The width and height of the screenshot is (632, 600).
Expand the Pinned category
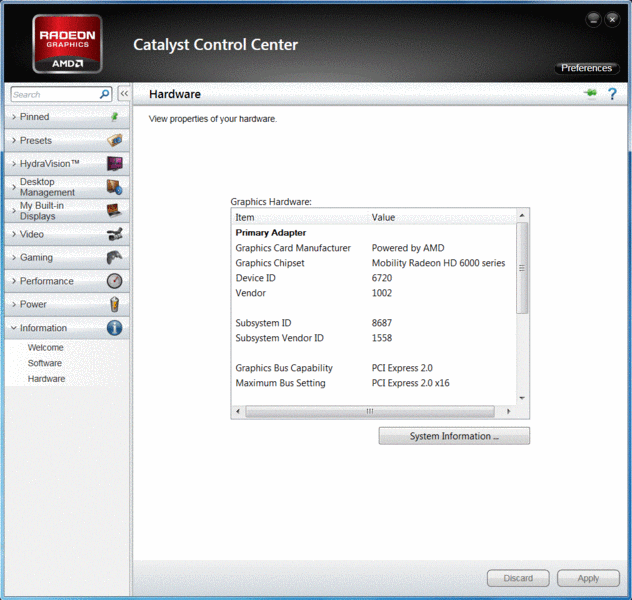pos(67,117)
